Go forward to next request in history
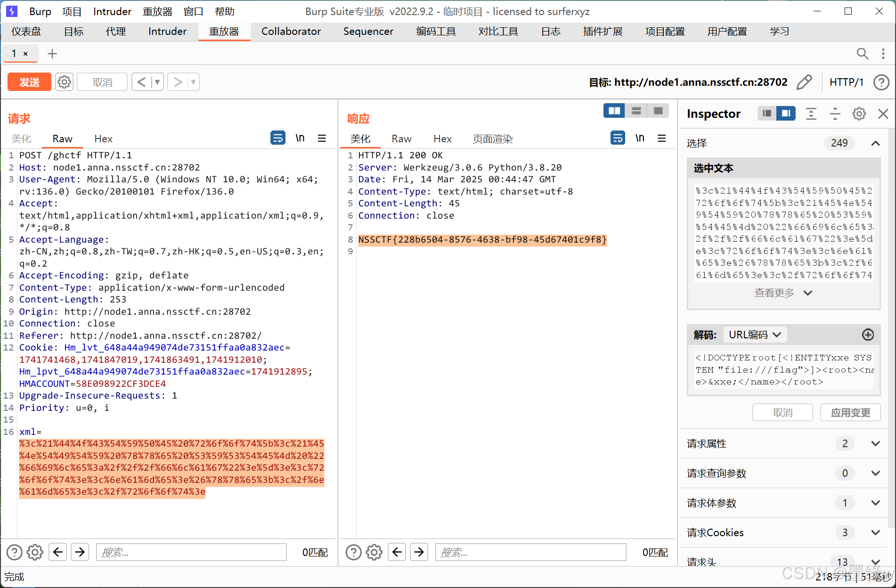The height and width of the screenshot is (588, 896). (178, 82)
